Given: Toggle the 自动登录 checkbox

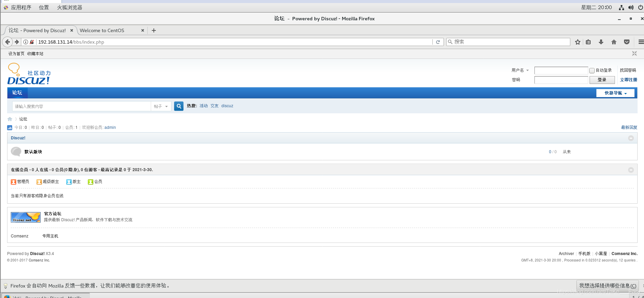Looking at the screenshot, I should click(592, 71).
